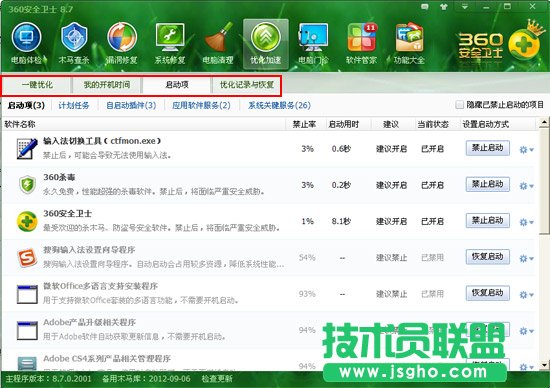The image size is (550, 388).
Task: Open 自启动插件(3) sub-tab
Action: pos(131,105)
